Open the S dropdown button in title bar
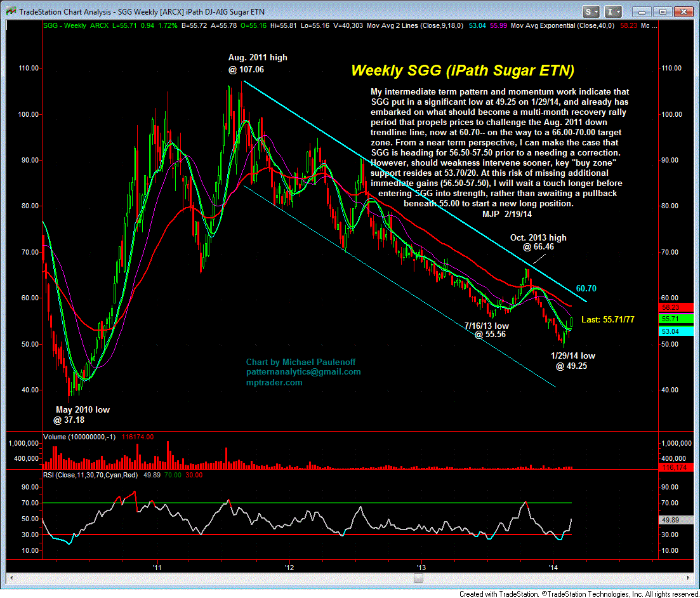Viewport: 700px width, 598px height. click(591, 12)
